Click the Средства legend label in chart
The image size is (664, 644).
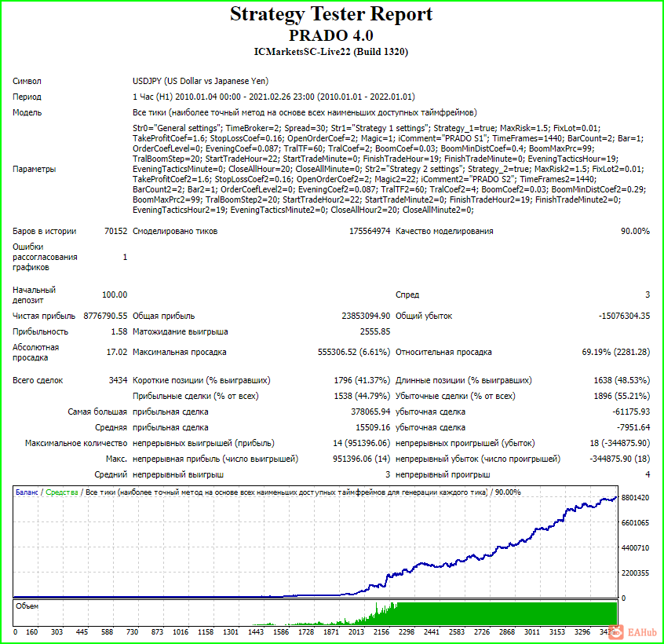tap(62, 492)
